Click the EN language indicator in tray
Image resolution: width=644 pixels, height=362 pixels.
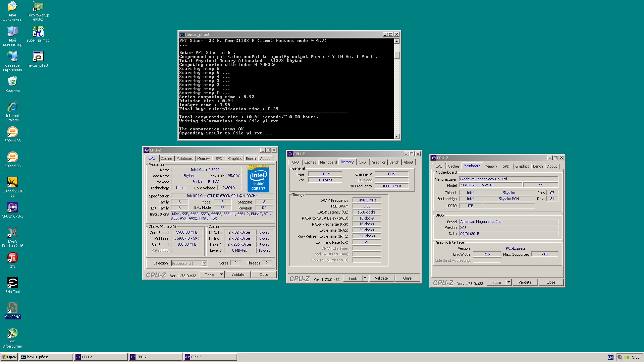(610, 357)
